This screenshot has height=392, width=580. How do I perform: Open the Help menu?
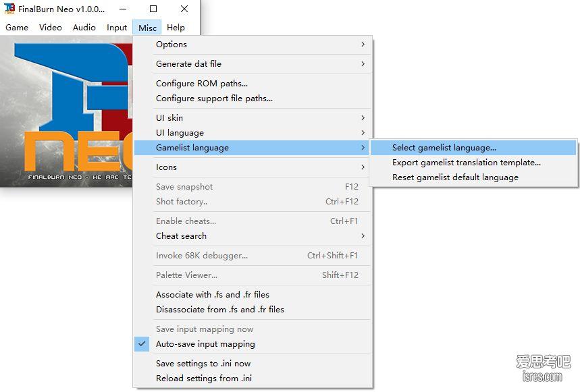coord(176,28)
